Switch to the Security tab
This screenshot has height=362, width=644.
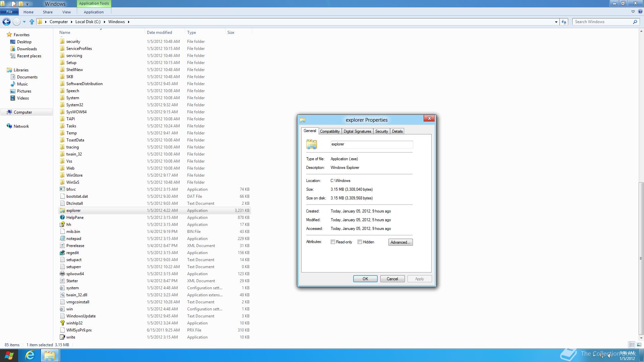(381, 131)
